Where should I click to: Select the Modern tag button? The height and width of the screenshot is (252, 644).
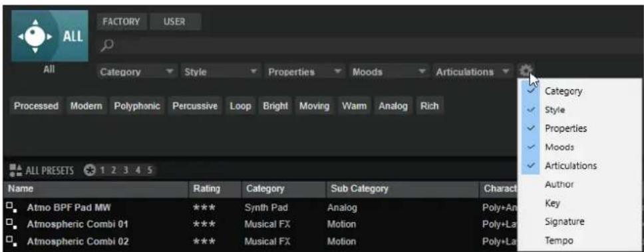click(86, 106)
